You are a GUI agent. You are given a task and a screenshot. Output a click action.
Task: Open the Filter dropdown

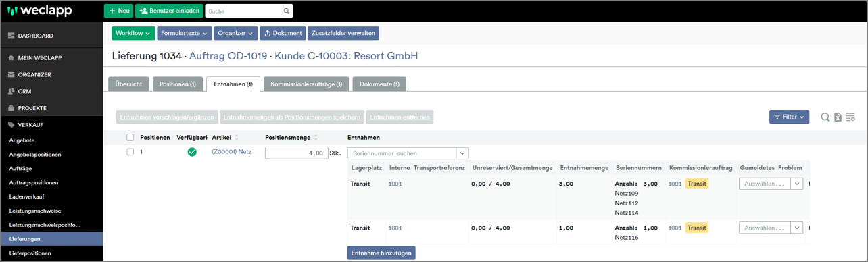(x=790, y=117)
